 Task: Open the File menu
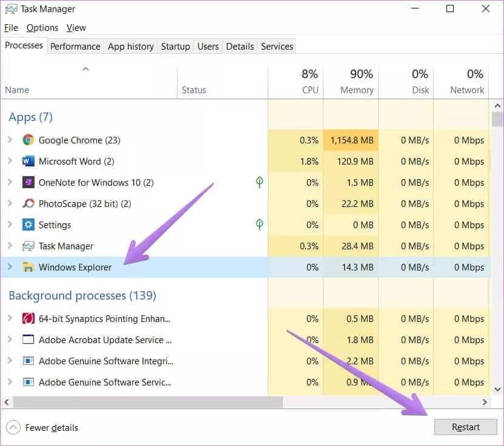[11, 28]
